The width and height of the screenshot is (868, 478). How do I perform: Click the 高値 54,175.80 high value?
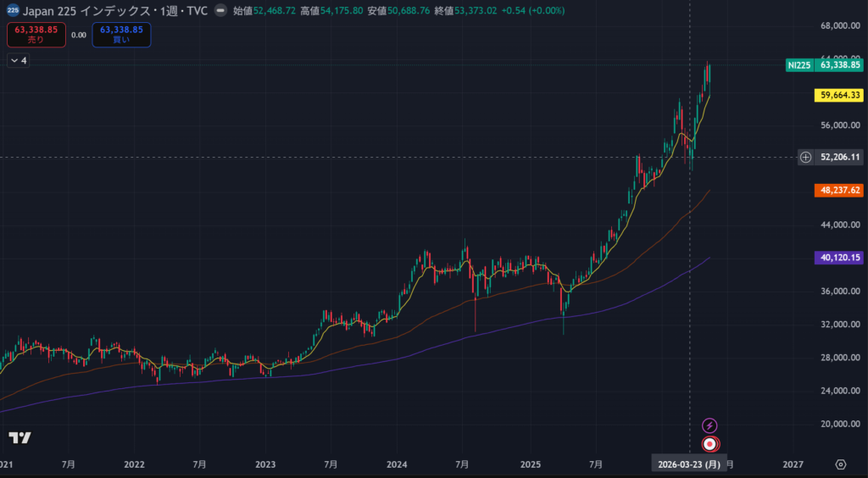pos(331,10)
